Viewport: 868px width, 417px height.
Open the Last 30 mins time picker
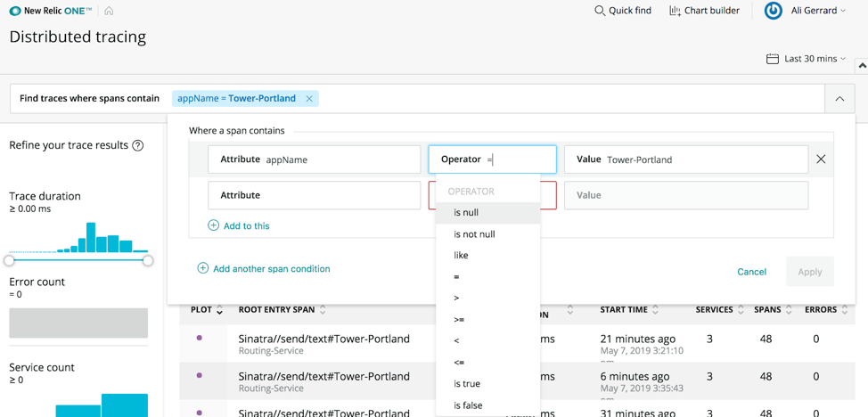806,59
